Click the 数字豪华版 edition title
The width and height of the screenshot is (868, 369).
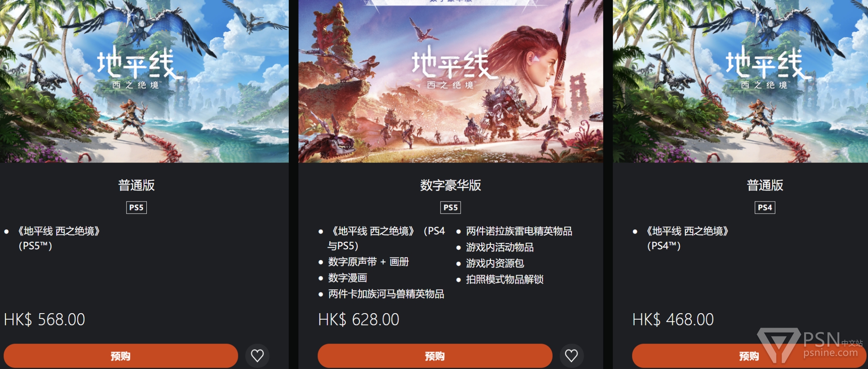point(451,185)
